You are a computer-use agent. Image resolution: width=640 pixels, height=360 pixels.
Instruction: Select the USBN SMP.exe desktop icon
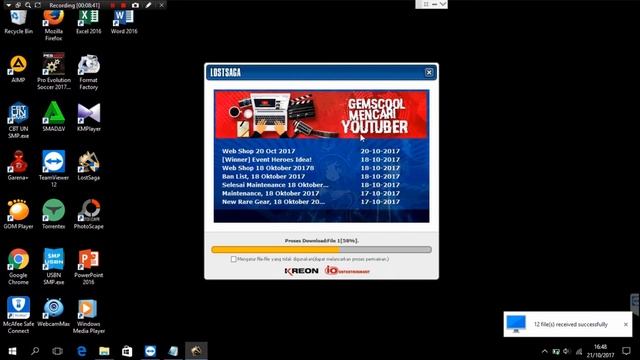point(53,267)
